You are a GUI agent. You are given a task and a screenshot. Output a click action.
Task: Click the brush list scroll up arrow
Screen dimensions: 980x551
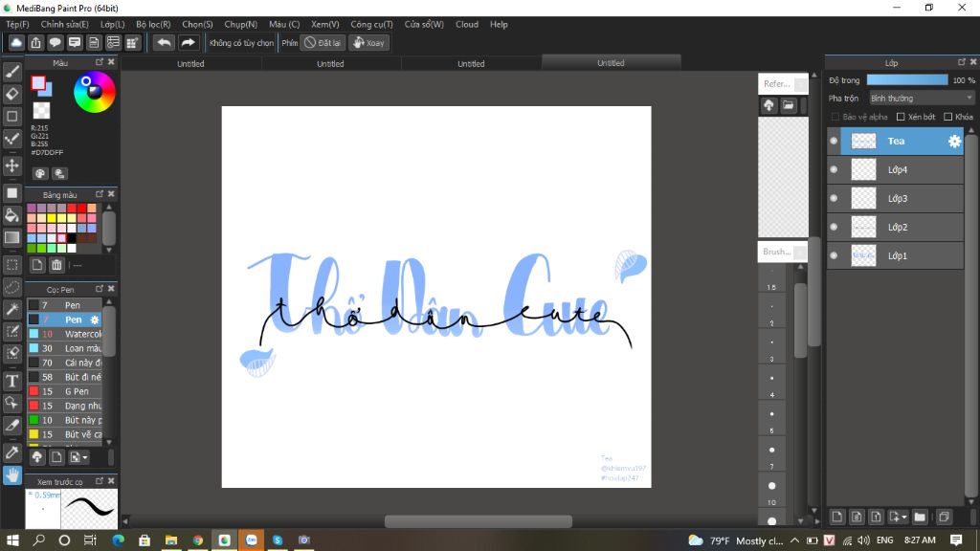(109, 301)
